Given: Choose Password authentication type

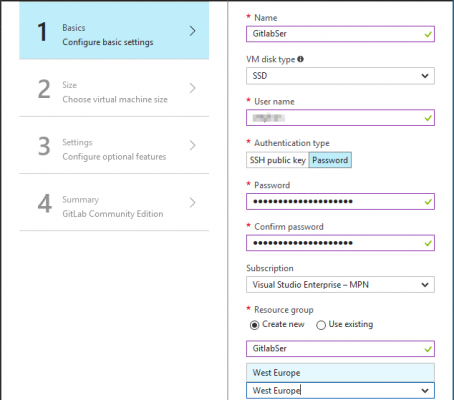Looking at the screenshot, I should 330,160.
